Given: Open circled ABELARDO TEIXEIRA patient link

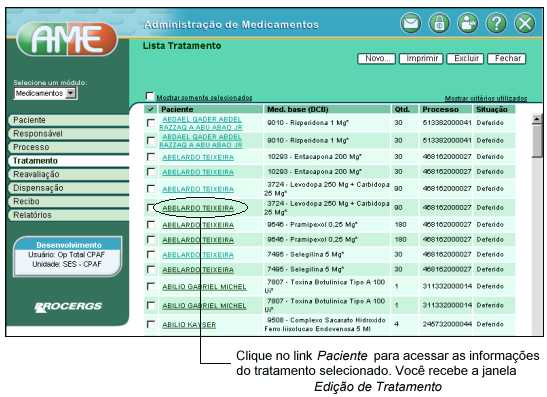Looking at the screenshot, I should (198, 208).
